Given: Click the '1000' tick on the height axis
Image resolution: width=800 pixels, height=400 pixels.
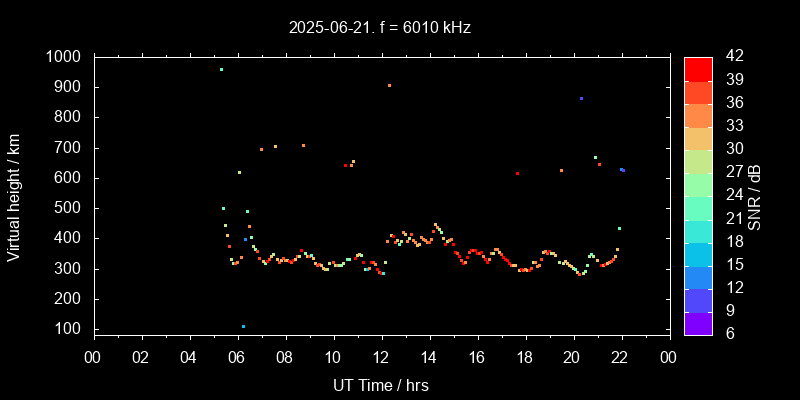Looking at the screenshot, I should point(66,57).
